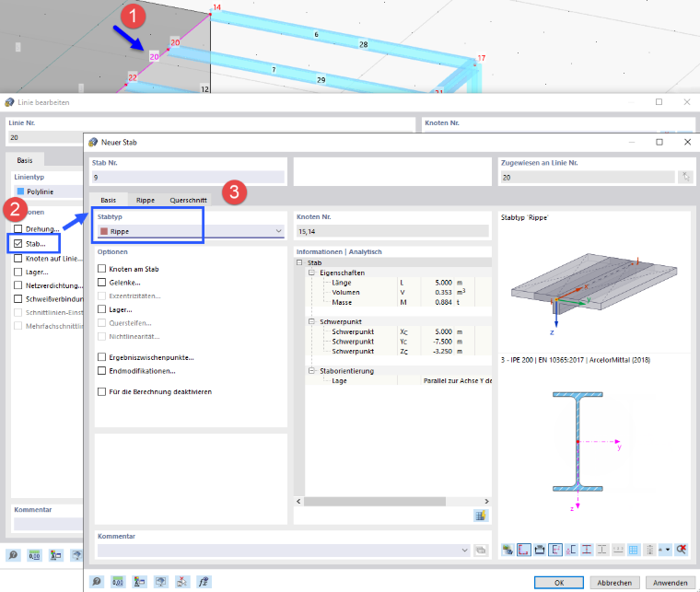Viewport: 700px width, 592px height.
Task: Collapse Eigenschaften tree node
Action: (311, 273)
